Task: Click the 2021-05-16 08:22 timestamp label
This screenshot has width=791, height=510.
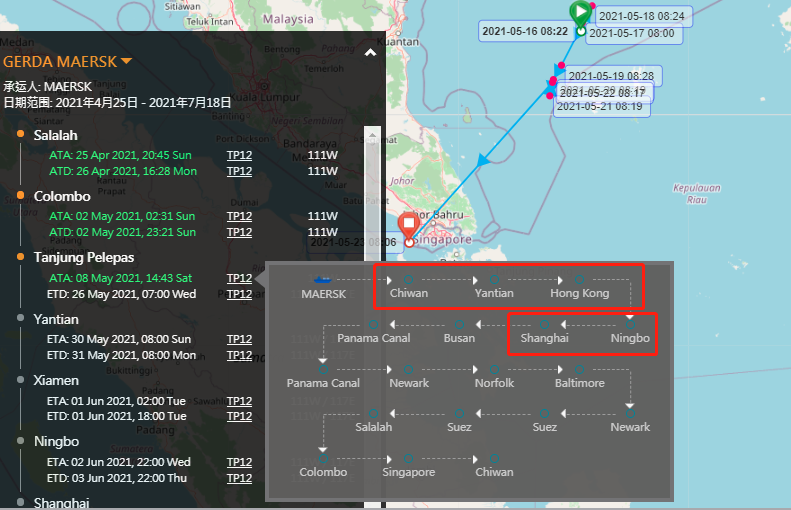Action: pyautogui.click(x=525, y=31)
